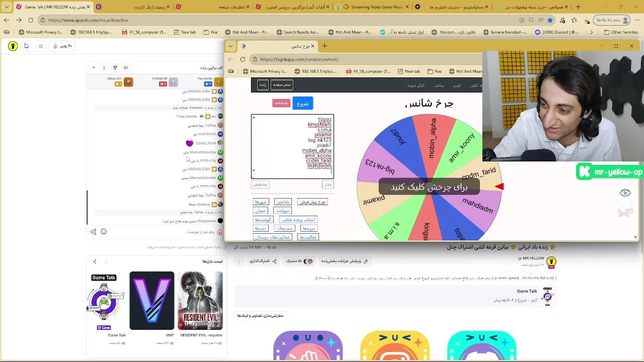Viewport: 644px width, 362px height.
Task: Click the three-dot menu beside Share
Action: pyautogui.click(x=239, y=261)
